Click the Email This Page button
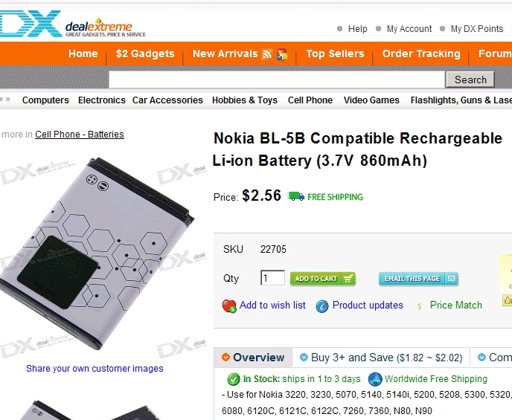Screen dimensions: 512x420 [418, 279]
